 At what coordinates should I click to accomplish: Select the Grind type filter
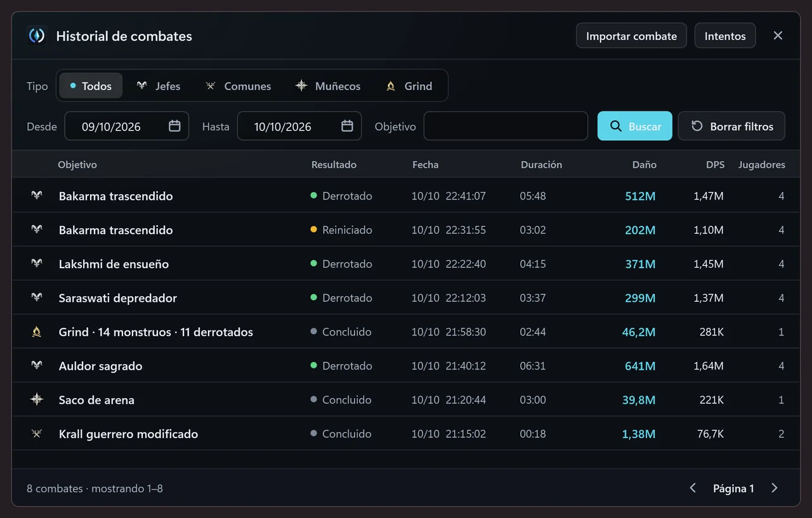[x=409, y=86]
